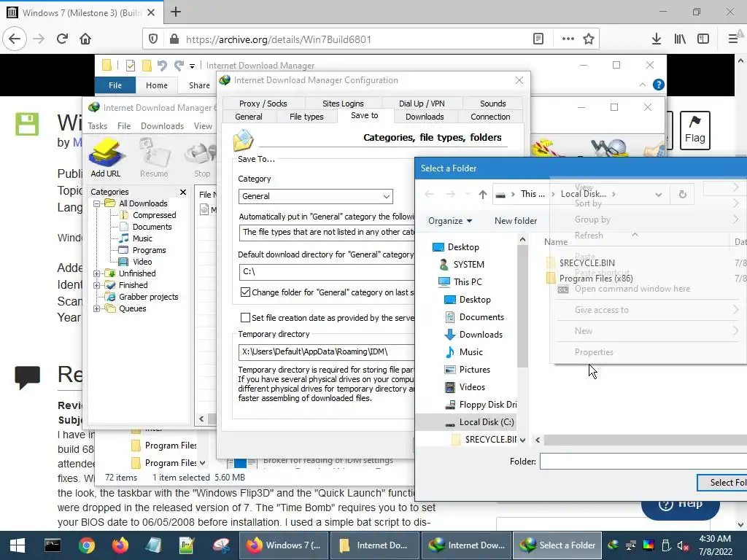Click the Firefox address bar URL
Screen dimensions: 747x560
[278, 39]
